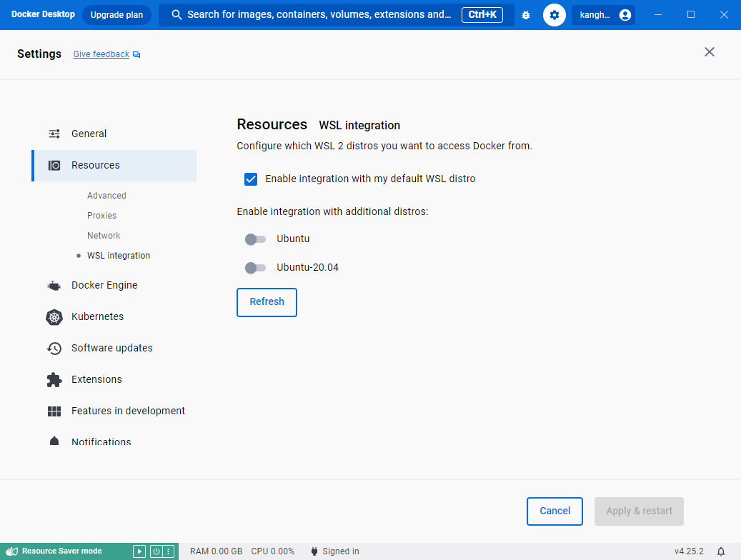
Task: Click the Extensions puzzle piece icon
Action: pyautogui.click(x=54, y=379)
